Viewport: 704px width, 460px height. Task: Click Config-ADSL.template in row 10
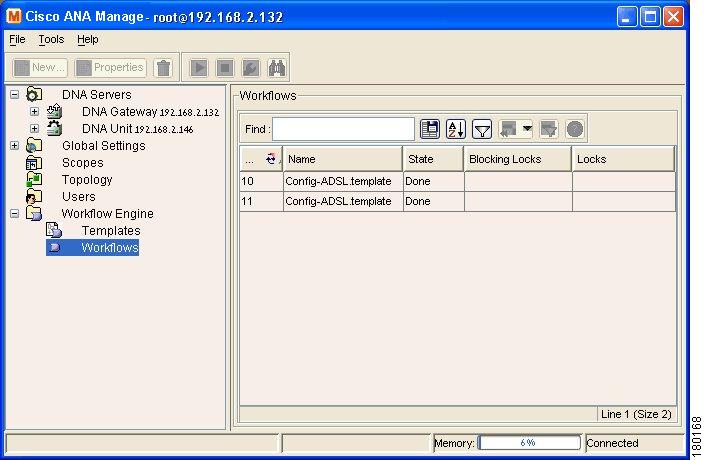click(338, 181)
